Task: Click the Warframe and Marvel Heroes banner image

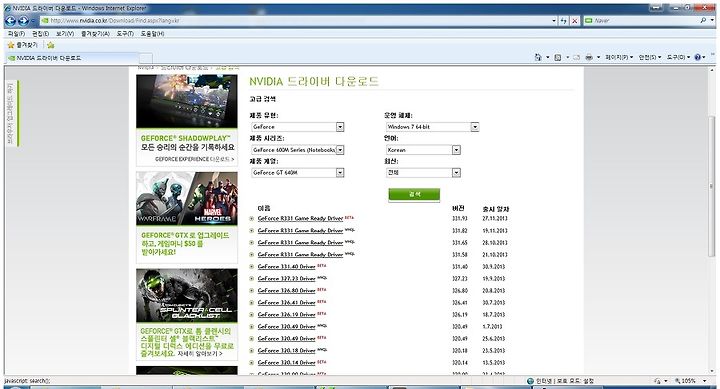Action: point(187,198)
